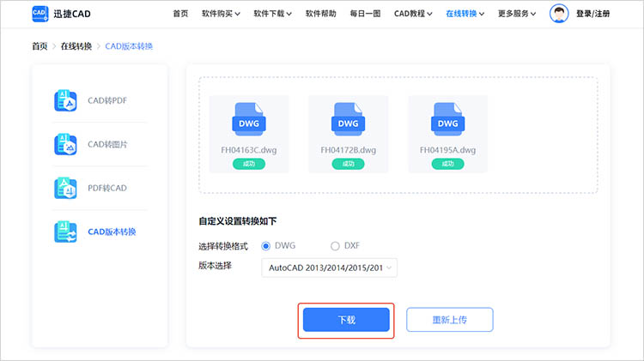Click the 成功 badge under FH04195A.dwg
This screenshot has width=644, height=361.
pos(447,164)
